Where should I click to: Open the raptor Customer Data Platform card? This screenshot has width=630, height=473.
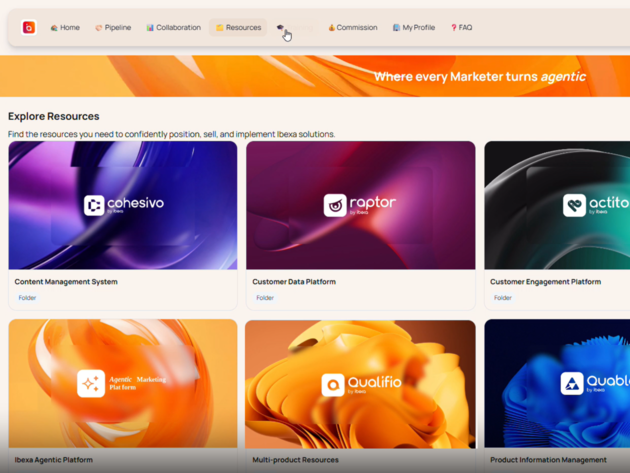tap(361, 225)
